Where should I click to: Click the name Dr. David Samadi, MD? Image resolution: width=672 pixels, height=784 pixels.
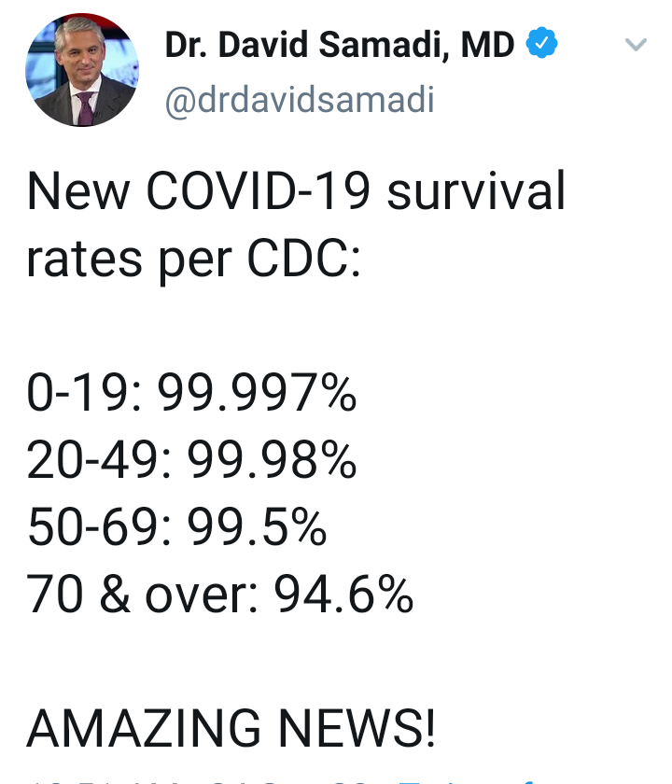[x=340, y=45]
